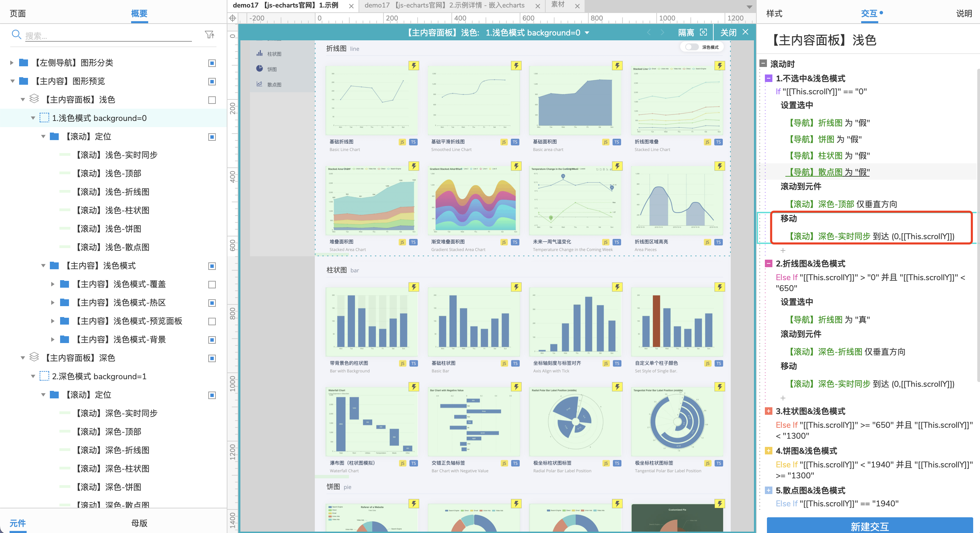Expand case 3.柱状图&浅色模式
Image resolution: width=980 pixels, height=533 pixels.
769,411
